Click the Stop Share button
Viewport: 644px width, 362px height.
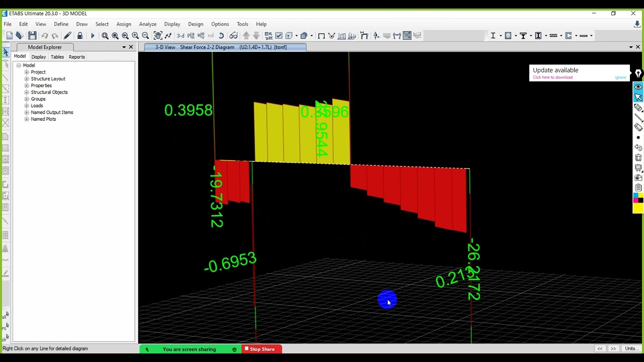point(260,349)
